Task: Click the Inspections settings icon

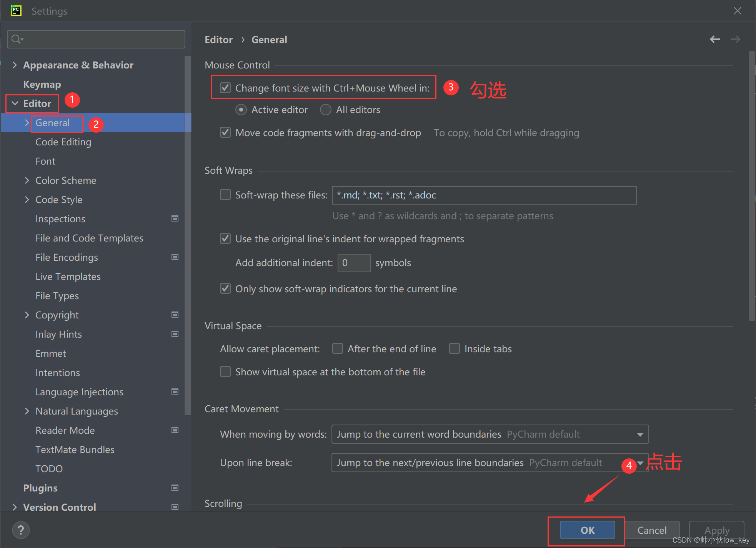Action: tap(175, 219)
